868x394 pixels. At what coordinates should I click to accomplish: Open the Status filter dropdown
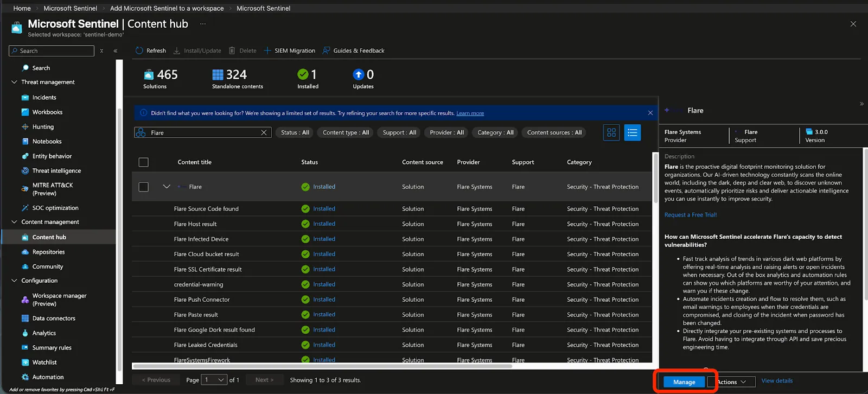pyautogui.click(x=295, y=132)
